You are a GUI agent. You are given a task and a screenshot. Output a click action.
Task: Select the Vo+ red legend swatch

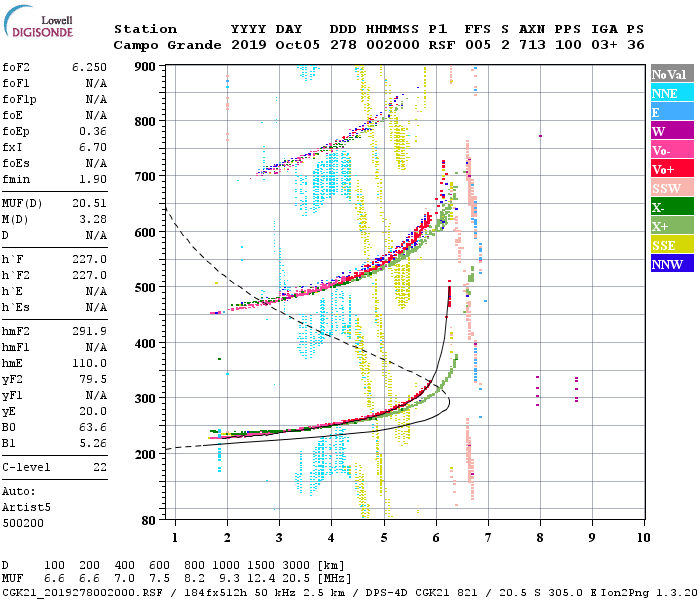[x=672, y=168]
